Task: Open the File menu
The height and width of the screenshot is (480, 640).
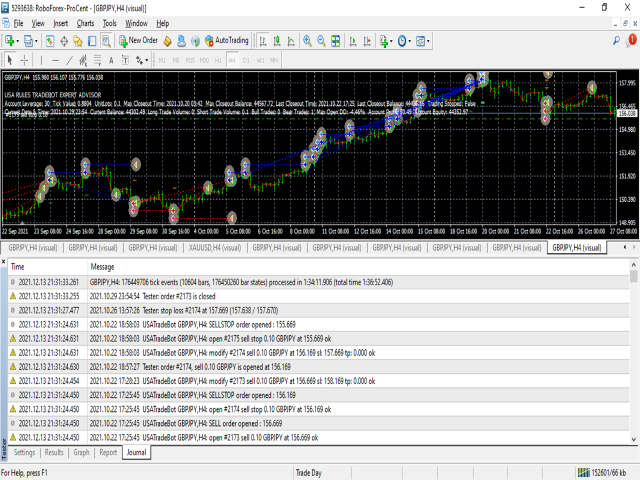Action: 18,23
